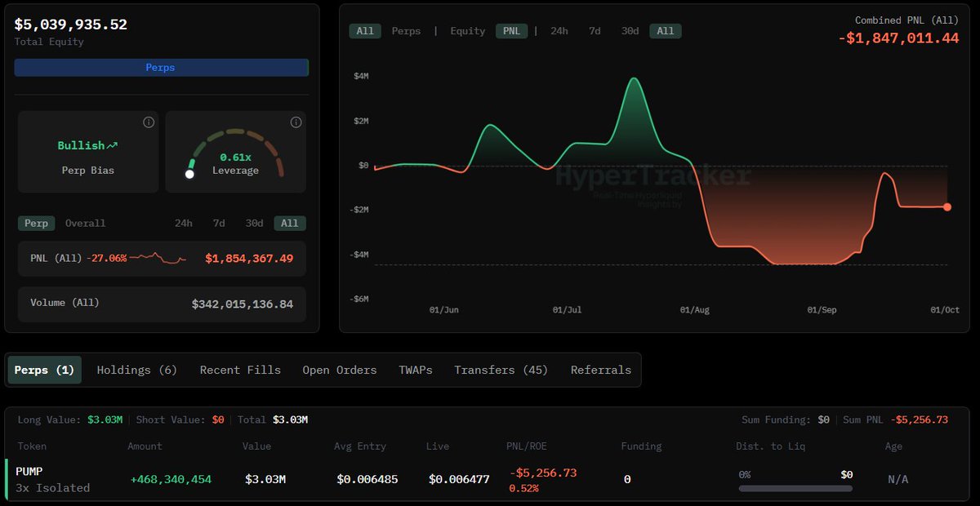980x506 pixels.
Task: Open the Perps (1) tab
Action: tap(44, 370)
